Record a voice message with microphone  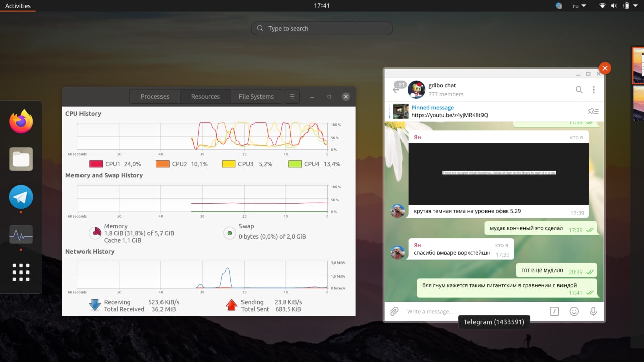[x=593, y=311]
